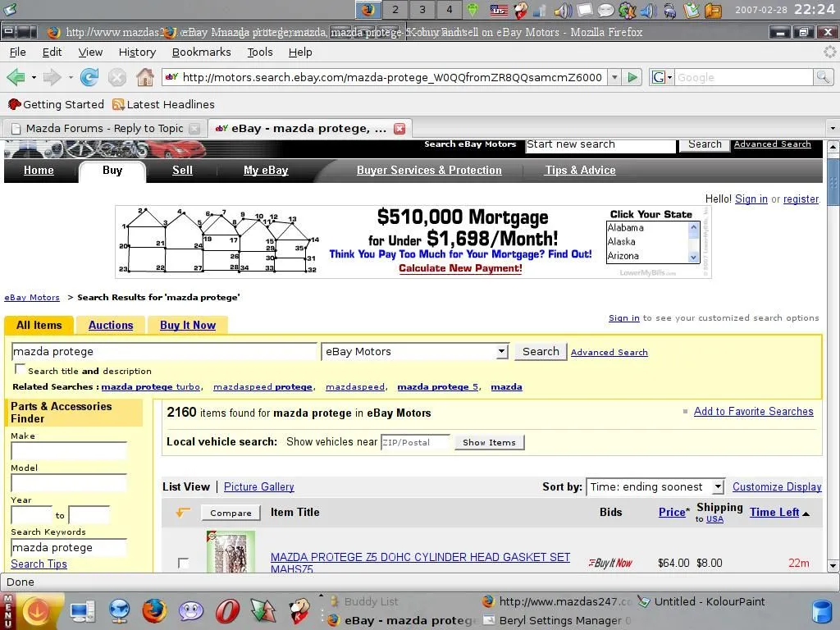Image resolution: width=840 pixels, height=630 pixels.
Task: Open the Bookmarks menu
Action: 201,52
